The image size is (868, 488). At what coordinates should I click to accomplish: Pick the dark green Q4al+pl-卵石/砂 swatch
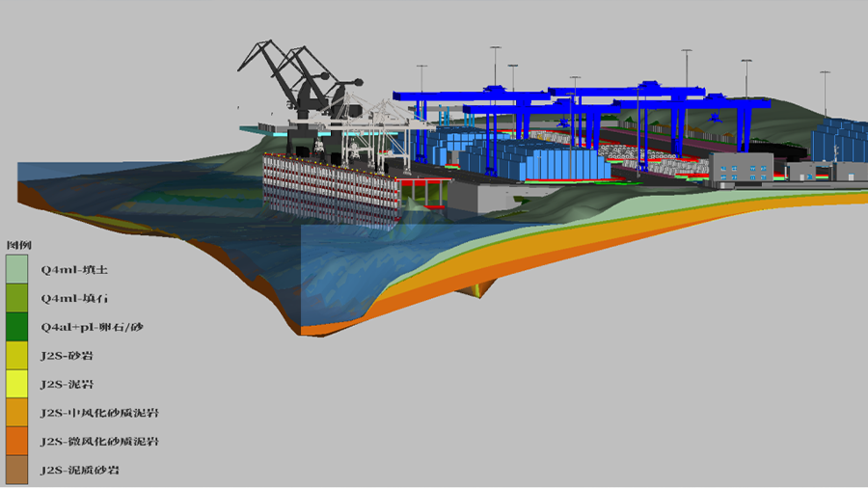pos(17,327)
